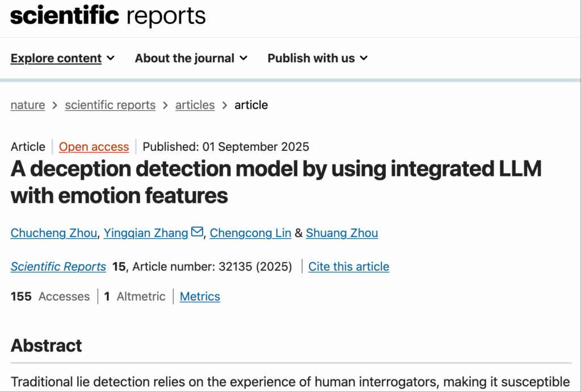Click Cite this article

(x=349, y=267)
